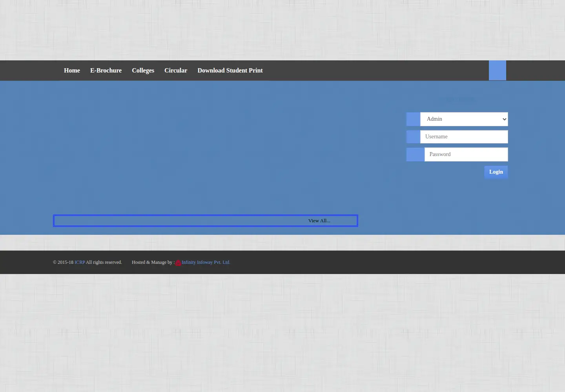Open Download Student Print page
Screen dimensions: 565x392
(x=230, y=71)
